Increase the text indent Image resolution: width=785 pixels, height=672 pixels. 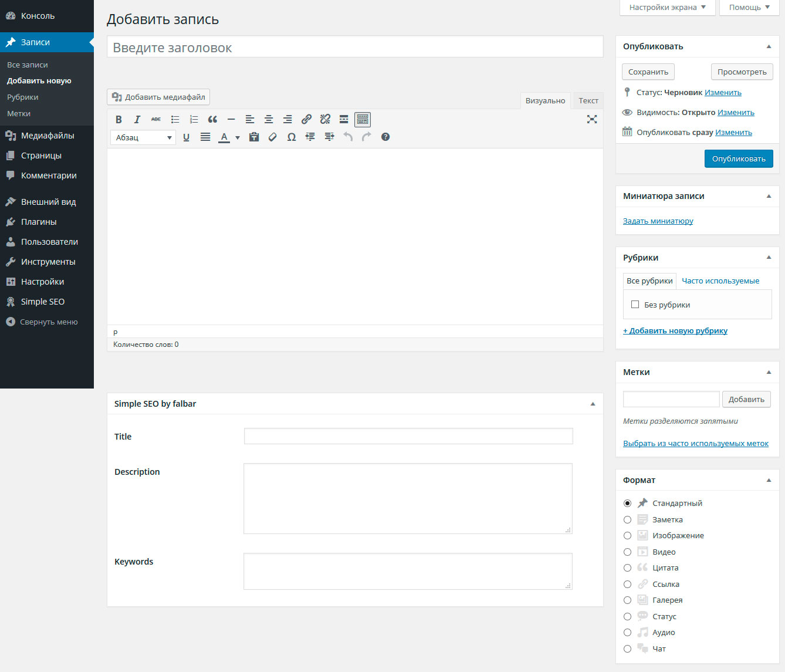click(x=329, y=137)
